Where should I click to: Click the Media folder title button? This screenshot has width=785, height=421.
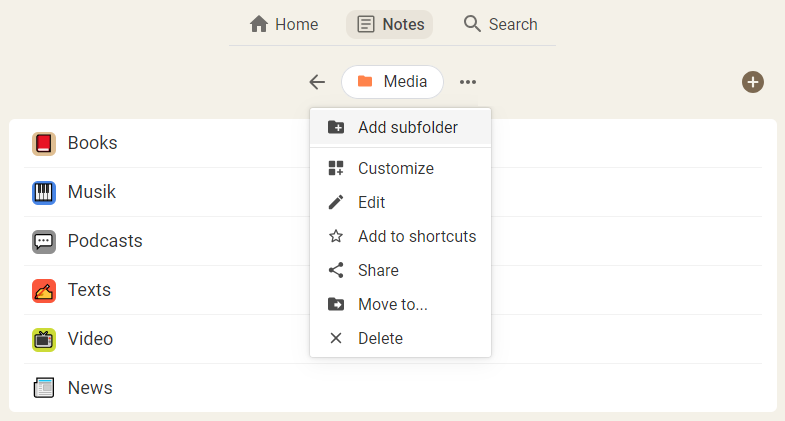click(x=392, y=82)
